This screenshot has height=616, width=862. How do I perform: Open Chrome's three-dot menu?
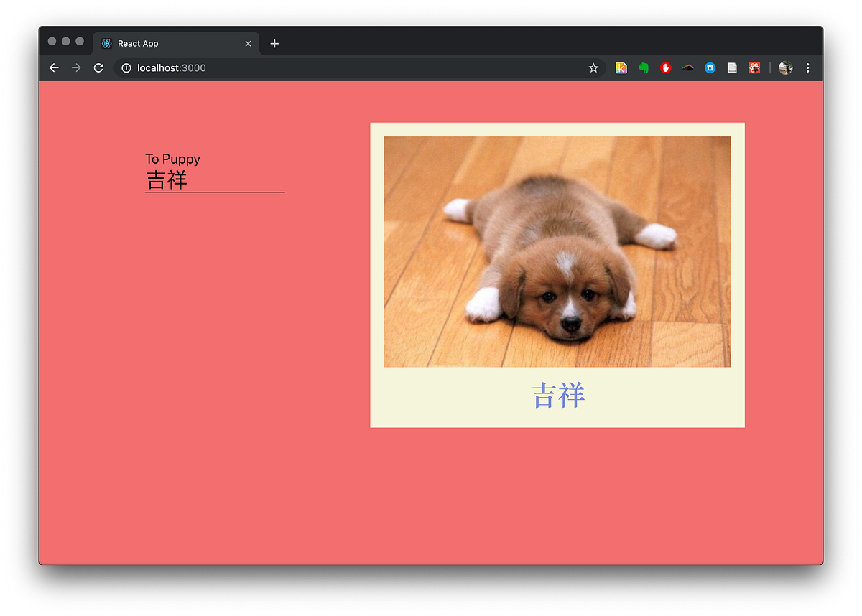point(808,67)
